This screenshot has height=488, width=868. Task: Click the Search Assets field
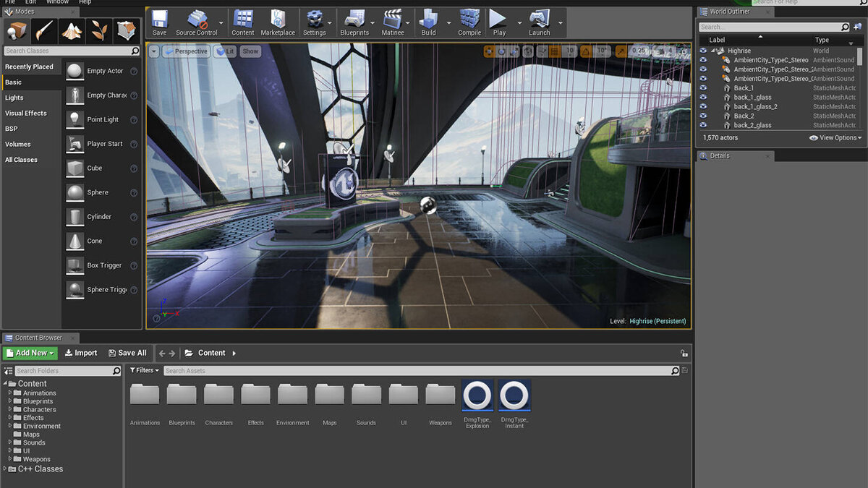click(422, 370)
